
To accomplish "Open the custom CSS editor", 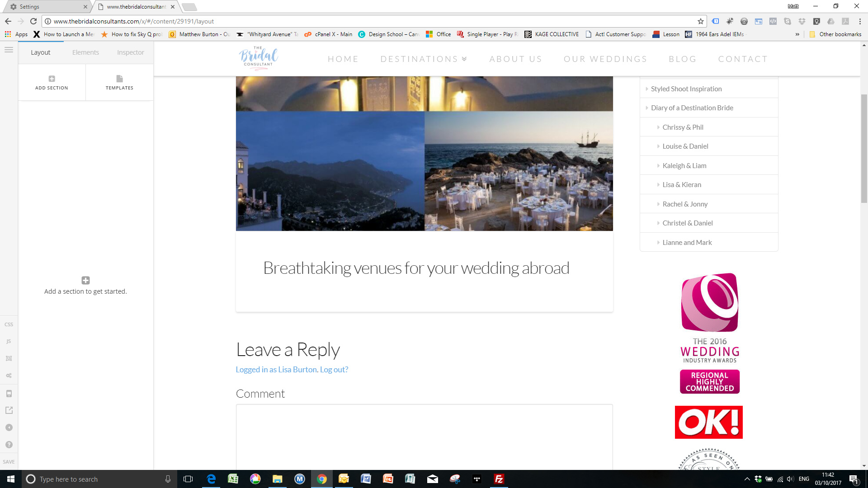I will tap(9, 324).
